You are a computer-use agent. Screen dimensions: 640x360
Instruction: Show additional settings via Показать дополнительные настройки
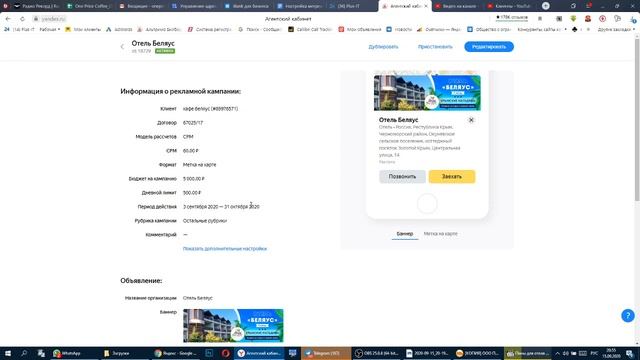224,249
